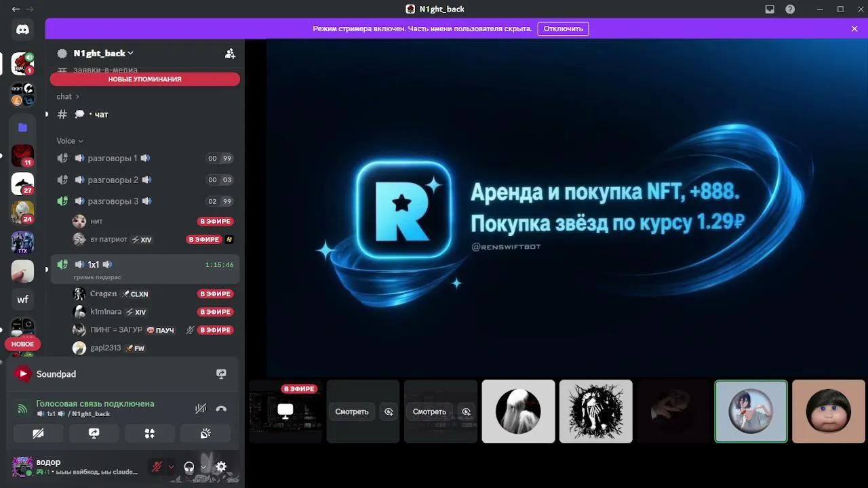Open the orca server with badge 27
Image resolution: width=868 pixels, height=488 pixels.
click(x=22, y=184)
